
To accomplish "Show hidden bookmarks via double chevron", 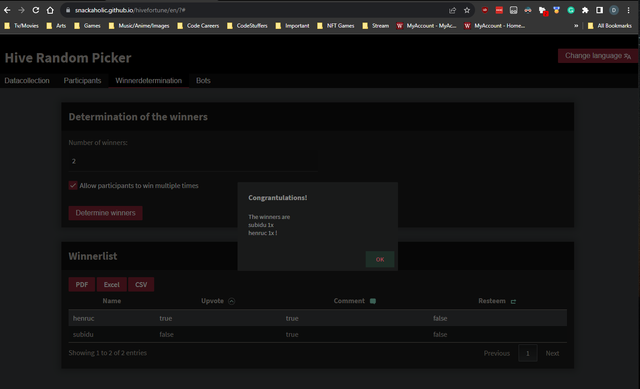I will pos(576,26).
